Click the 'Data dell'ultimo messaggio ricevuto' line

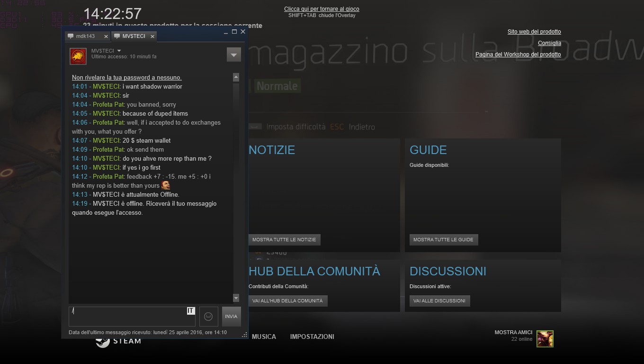(x=148, y=332)
